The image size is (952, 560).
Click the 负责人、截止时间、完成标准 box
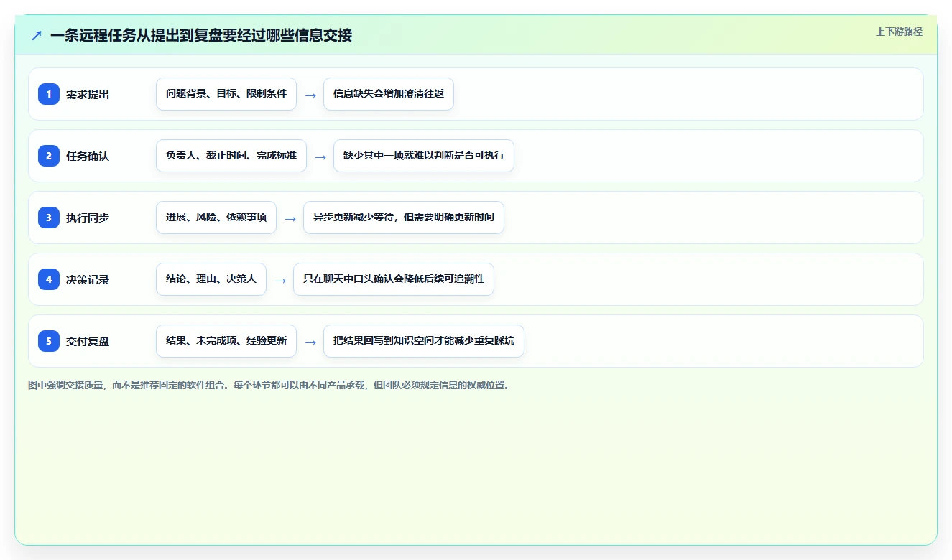[231, 156]
